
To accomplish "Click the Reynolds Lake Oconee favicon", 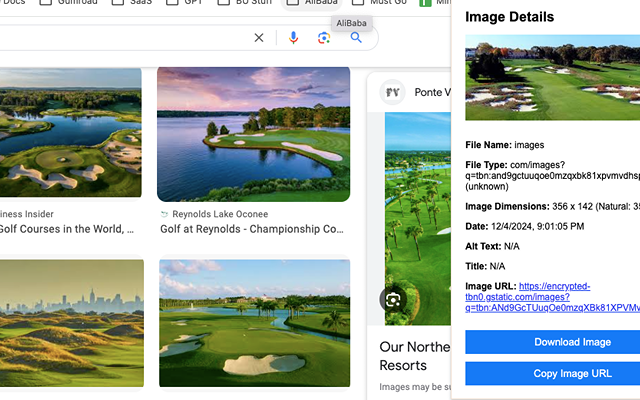I will [164, 214].
